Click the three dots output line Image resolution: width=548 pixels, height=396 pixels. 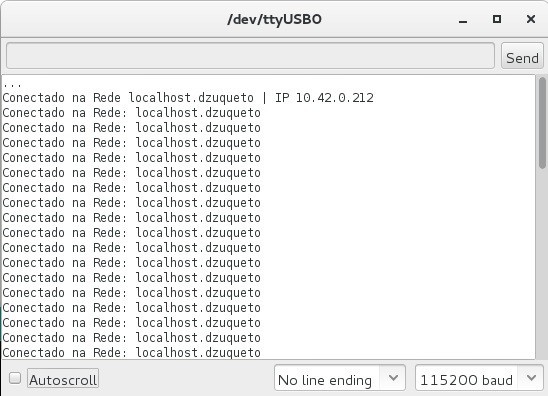click(x=13, y=84)
